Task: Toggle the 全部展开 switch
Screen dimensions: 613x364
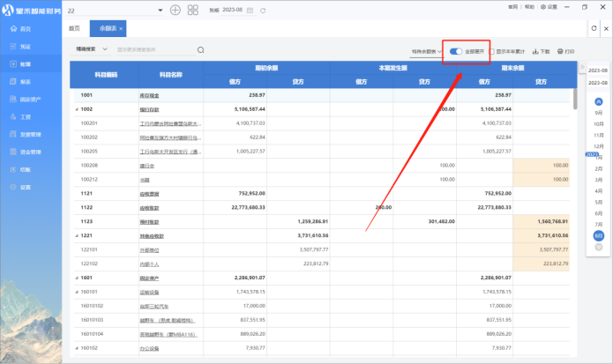Action: pos(455,51)
